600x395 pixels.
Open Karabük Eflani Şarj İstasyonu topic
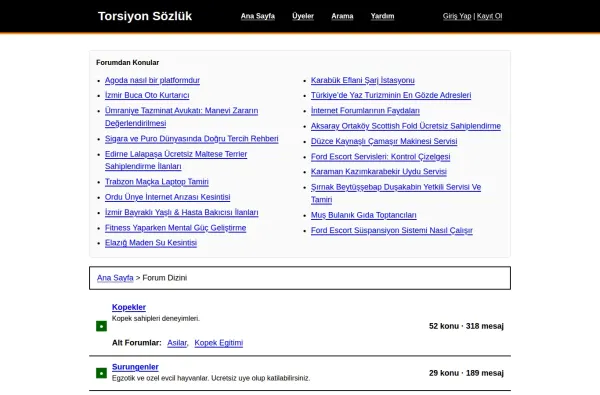[x=362, y=80]
